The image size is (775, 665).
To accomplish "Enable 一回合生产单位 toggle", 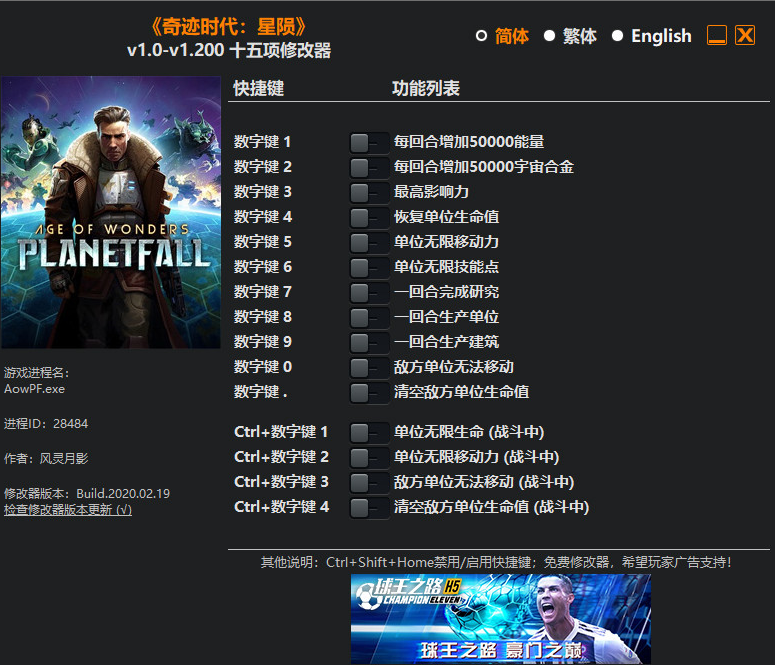I will 369,318.
